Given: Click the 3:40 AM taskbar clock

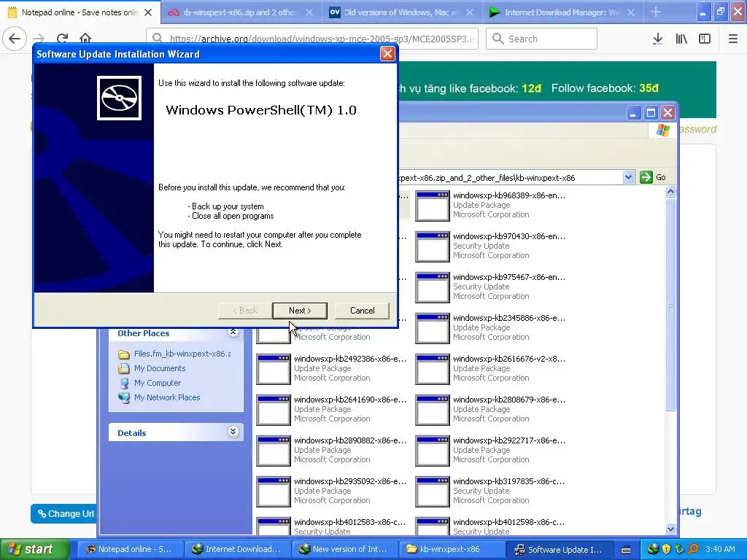Looking at the screenshot, I should [720, 549].
